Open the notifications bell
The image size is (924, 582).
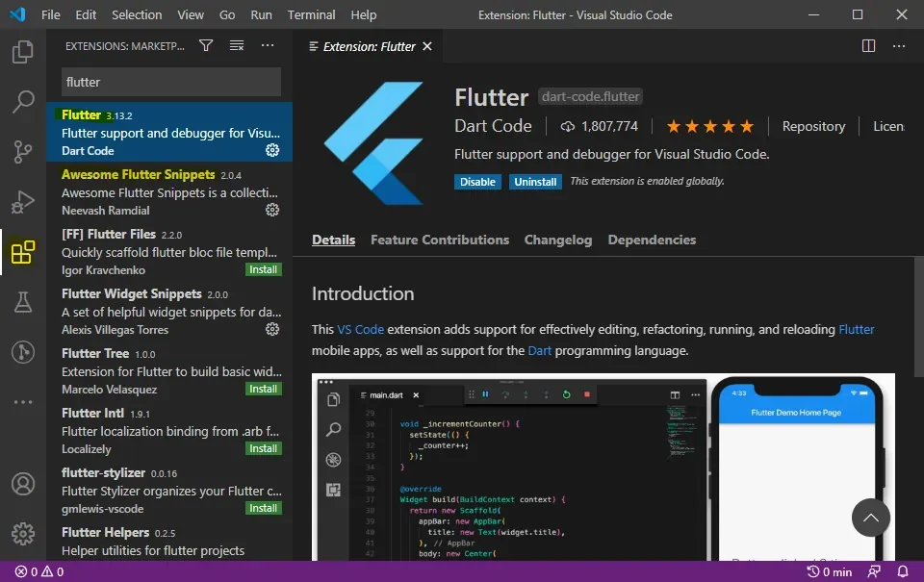[x=903, y=571]
